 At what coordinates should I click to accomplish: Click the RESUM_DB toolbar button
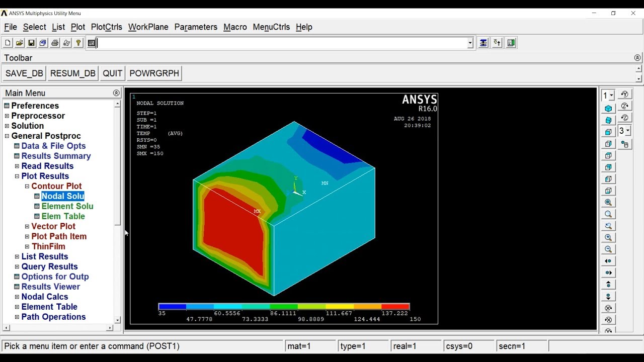pos(73,73)
